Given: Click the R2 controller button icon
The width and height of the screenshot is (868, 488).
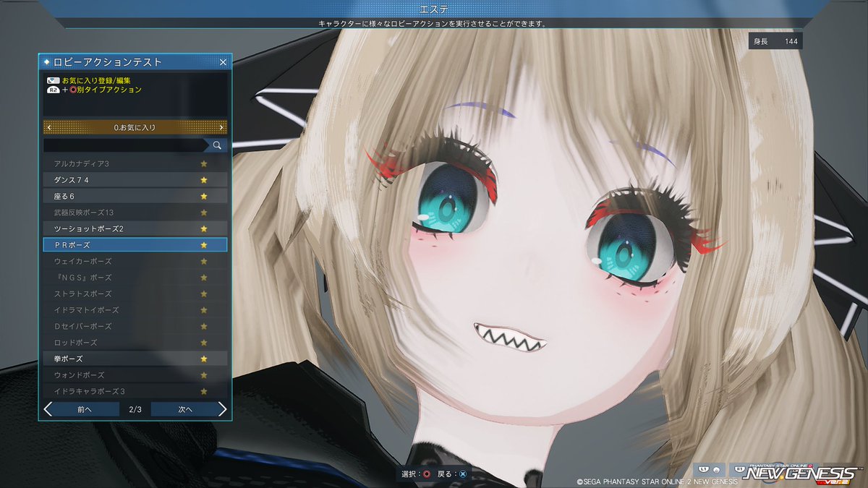Looking at the screenshot, I should 54,89.
